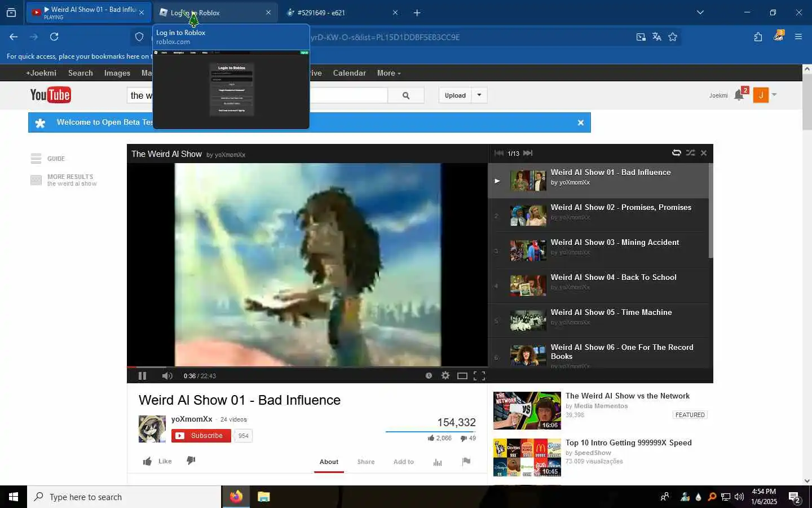Open More Results for the weird al show
The height and width of the screenshot is (508, 812).
pyautogui.click(x=64, y=180)
